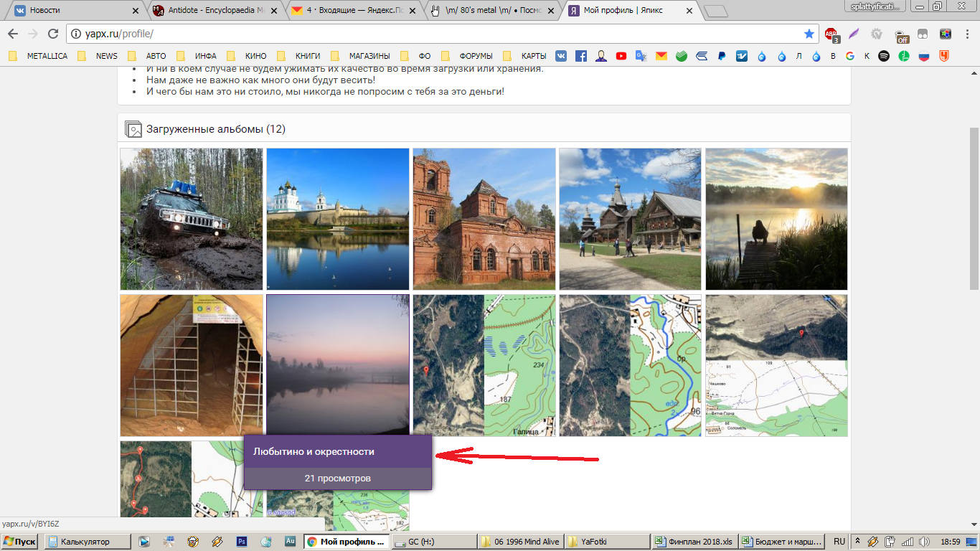
Task: Open the Adblock Plus extension
Action: coord(831,34)
